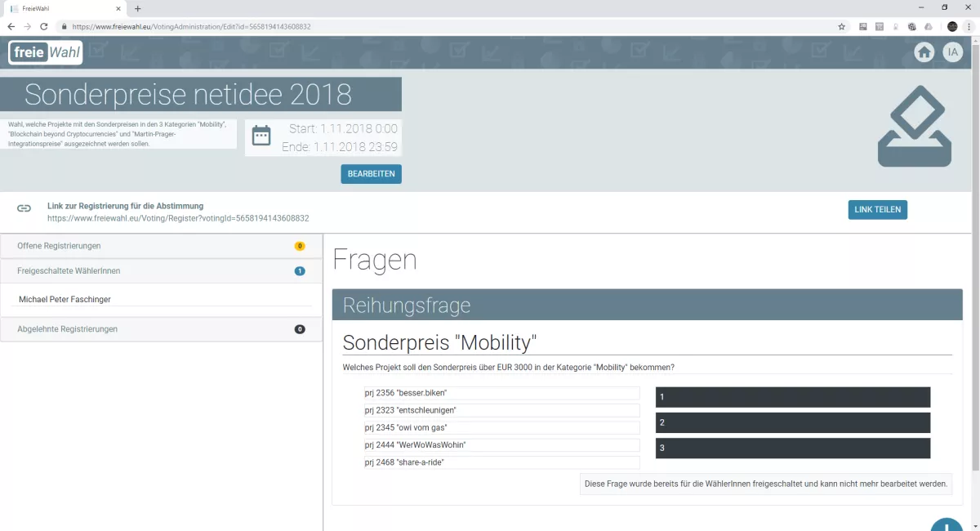Open the IA account avatar icon
The image size is (980, 531).
tap(952, 51)
